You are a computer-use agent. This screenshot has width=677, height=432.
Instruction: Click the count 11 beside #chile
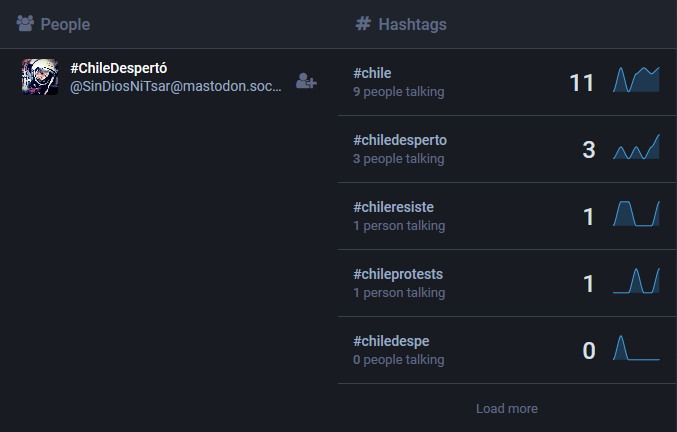tap(582, 83)
